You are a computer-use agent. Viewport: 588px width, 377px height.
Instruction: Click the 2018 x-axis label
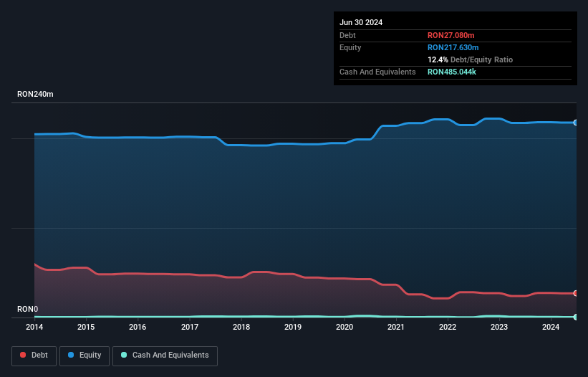coord(241,327)
